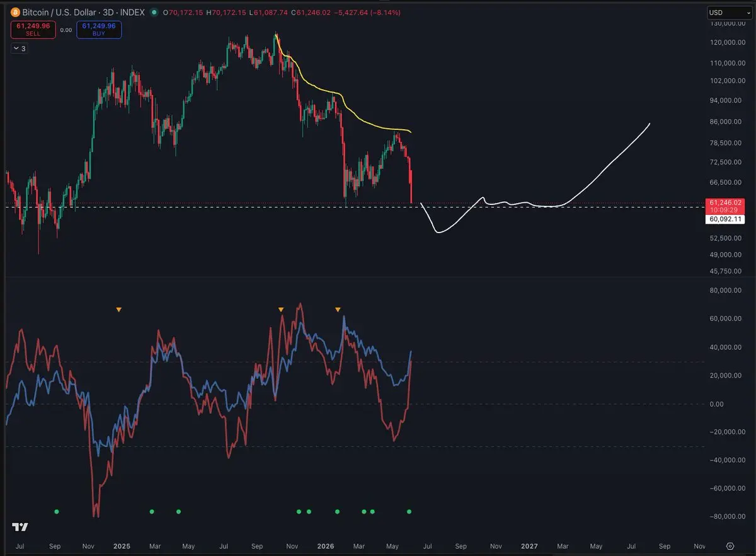Open the USD currency dropdown
Image resolution: width=756 pixels, height=556 pixels.
[x=730, y=13]
